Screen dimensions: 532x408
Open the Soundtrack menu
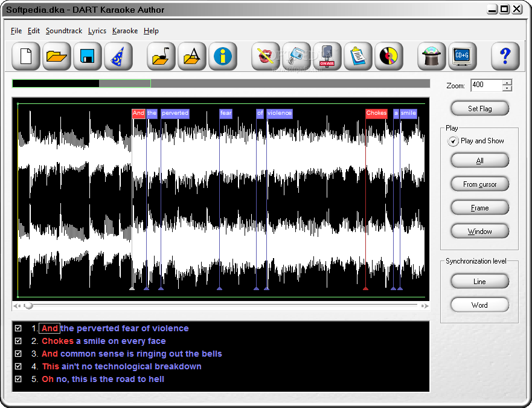tap(63, 31)
